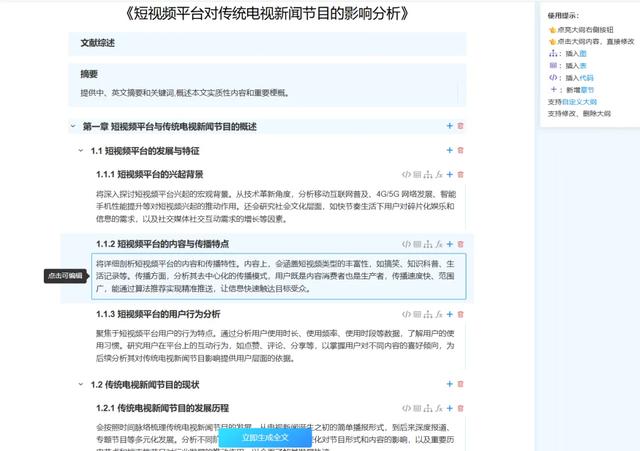Screen dimensions: 640x451
Task: Insert code into section 1.1.2 短视频平台的内容与传播特点
Action: 406,244
